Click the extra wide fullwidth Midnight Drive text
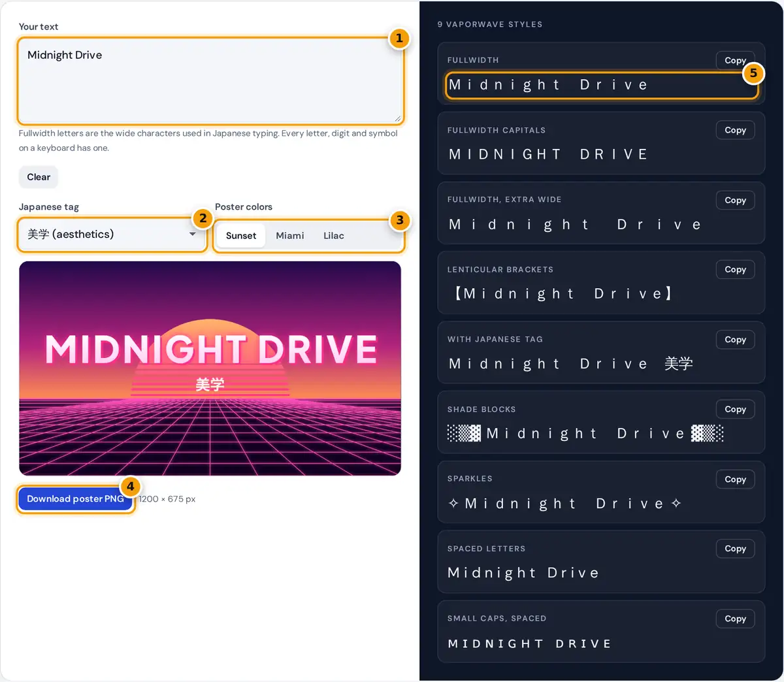Screen dimensions: 784x682 click(x=575, y=225)
